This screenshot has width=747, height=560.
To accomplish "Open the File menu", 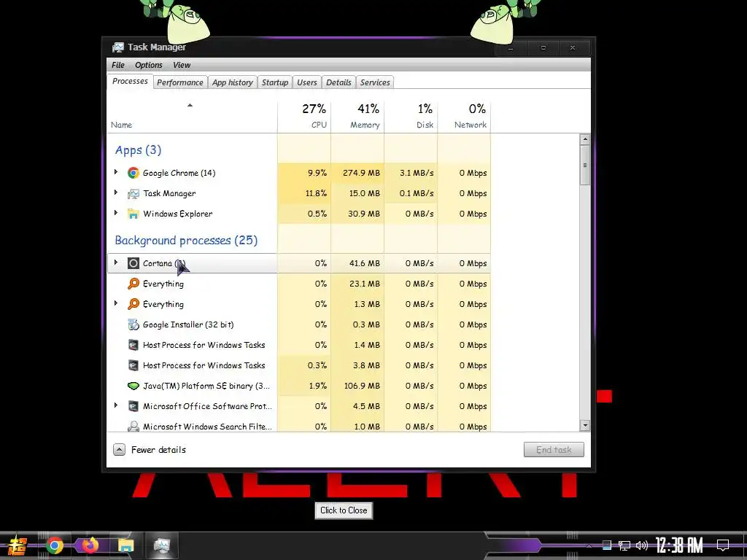I will (118, 65).
